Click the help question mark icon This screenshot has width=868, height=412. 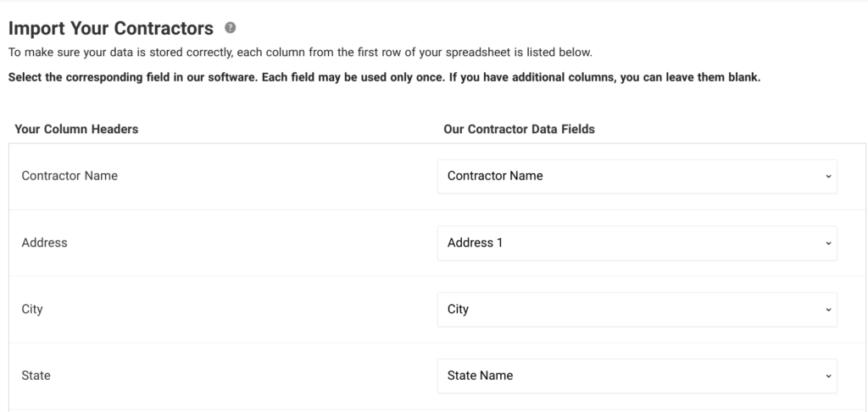coord(230,29)
